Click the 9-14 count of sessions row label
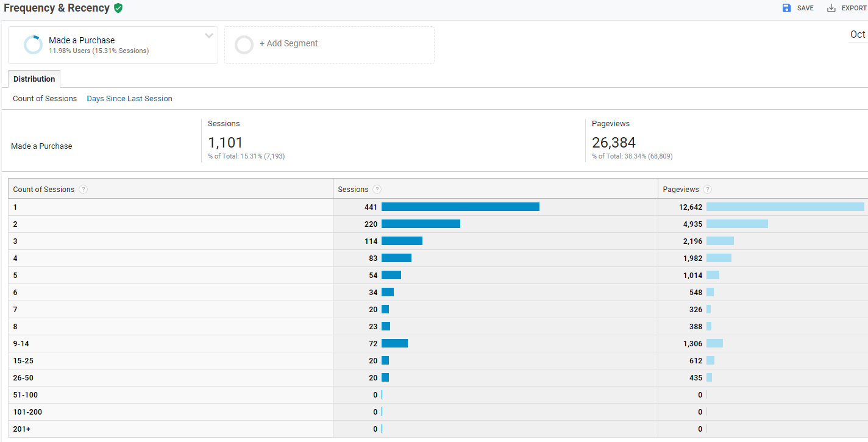The height and width of the screenshot is (442, 868). point(21,344)
